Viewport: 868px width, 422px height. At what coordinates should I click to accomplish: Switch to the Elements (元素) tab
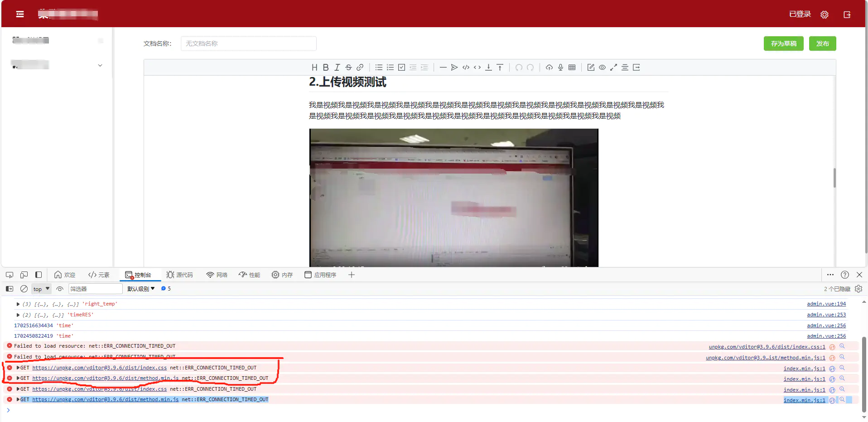99,275
